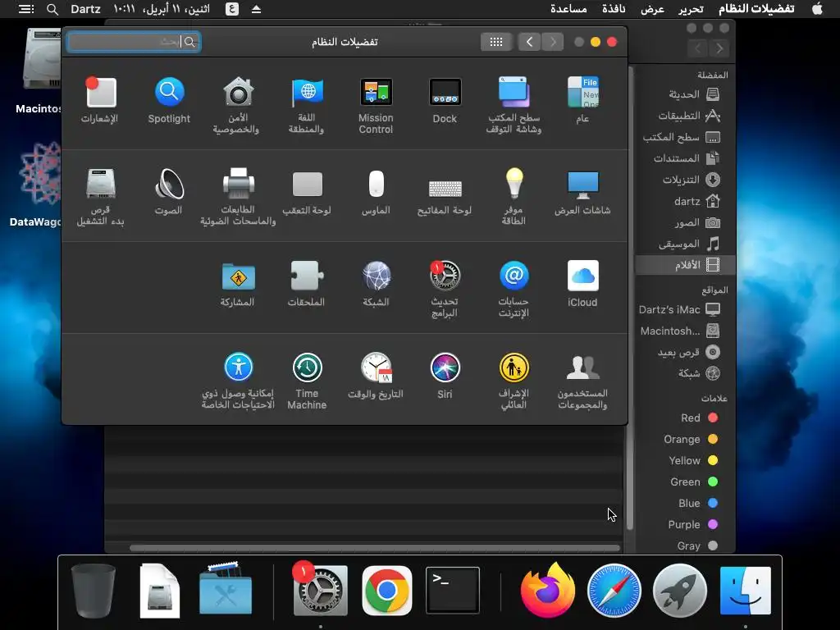Open the نافذة (Window) menu
Image resolution: width=840 pixels, height=630 pixels.
point(614,9)
